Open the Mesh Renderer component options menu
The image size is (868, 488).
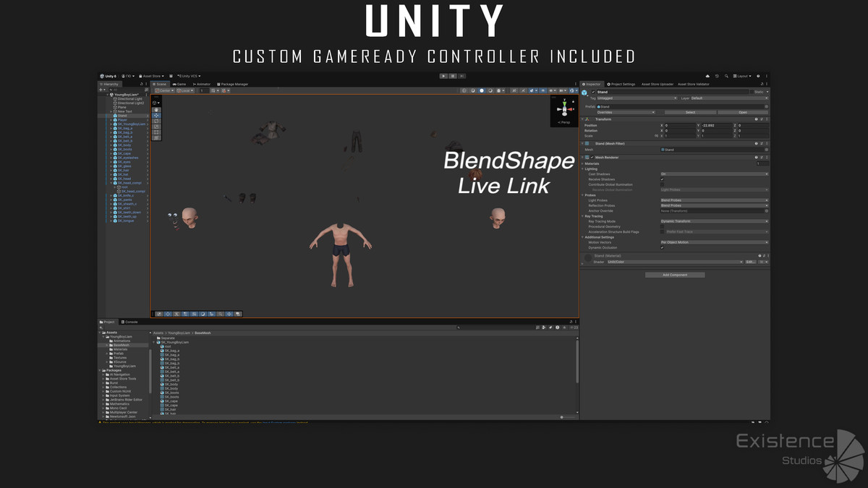point(767,157)
